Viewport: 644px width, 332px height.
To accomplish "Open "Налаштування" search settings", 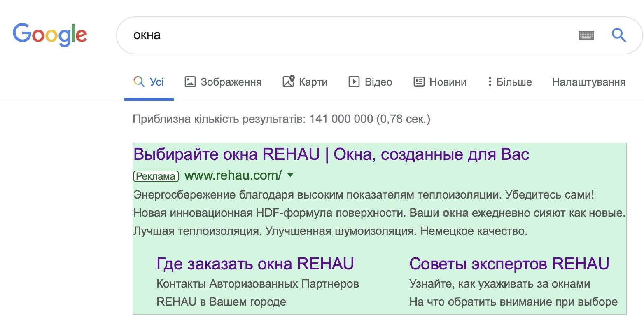I will (x=589, y=82).
